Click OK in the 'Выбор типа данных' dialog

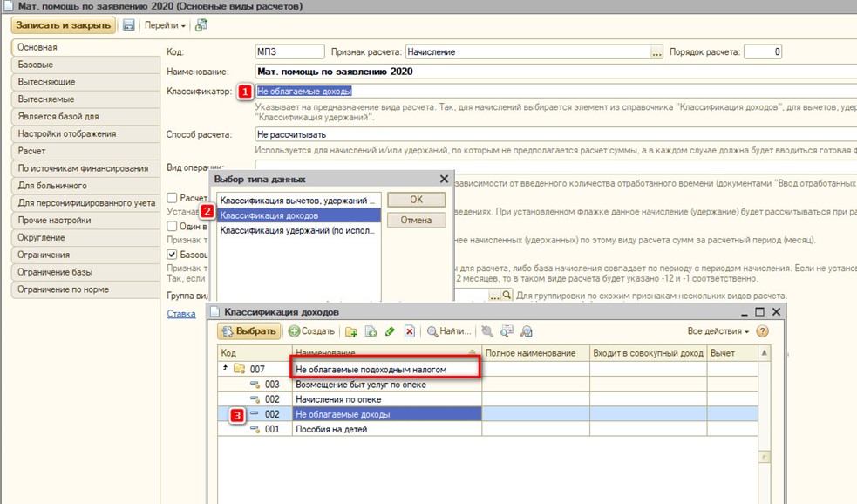point(416,200)
